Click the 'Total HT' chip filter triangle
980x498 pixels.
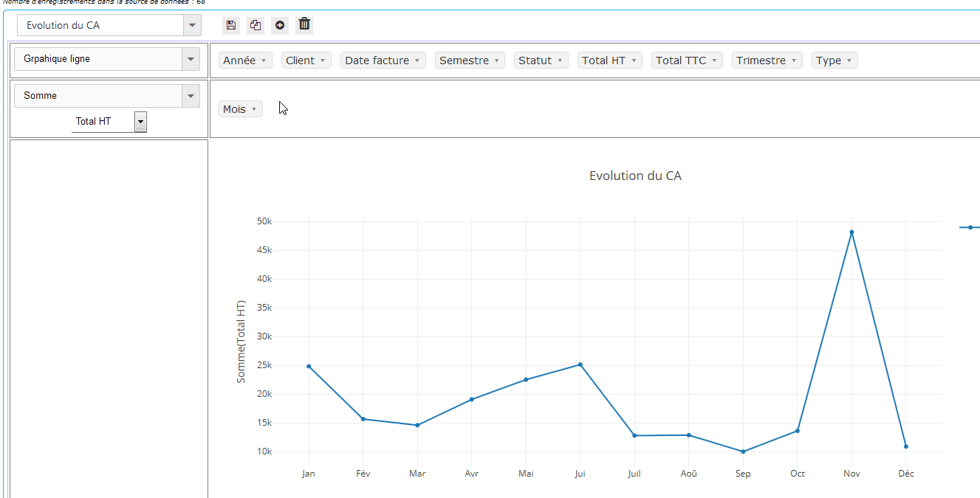click(x=634, y=61)
